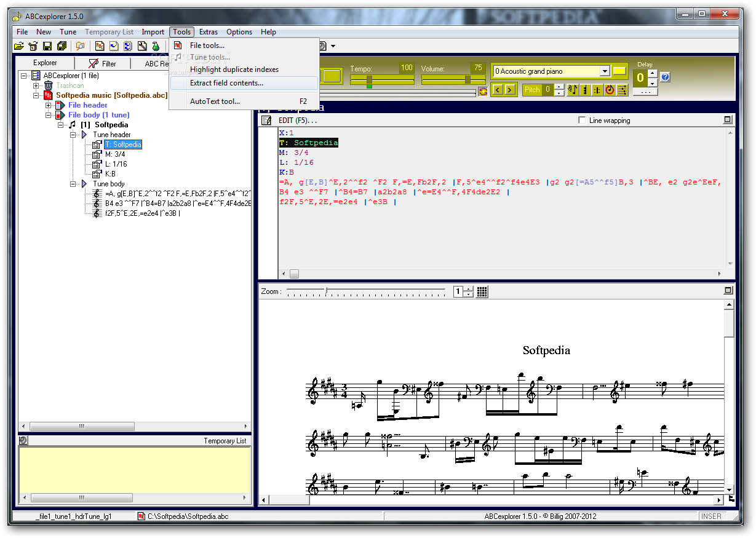This screenshot has width=756, height=538.
Task: Increase the Zoom spinner value
Action: coord(468,289)
